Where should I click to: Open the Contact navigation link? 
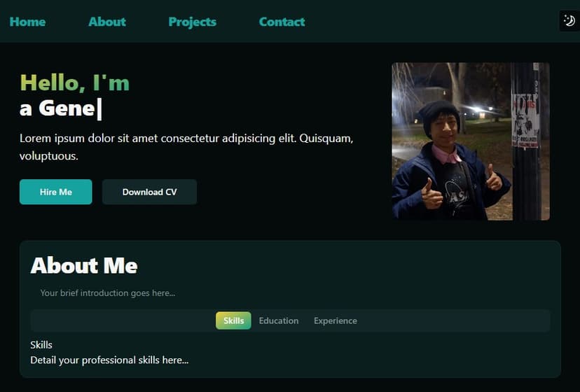point(282,22)
